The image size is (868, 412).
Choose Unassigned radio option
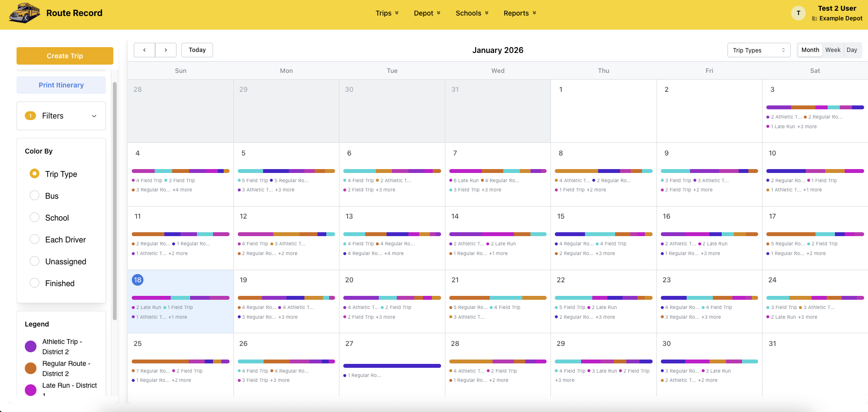coord(35,261)
